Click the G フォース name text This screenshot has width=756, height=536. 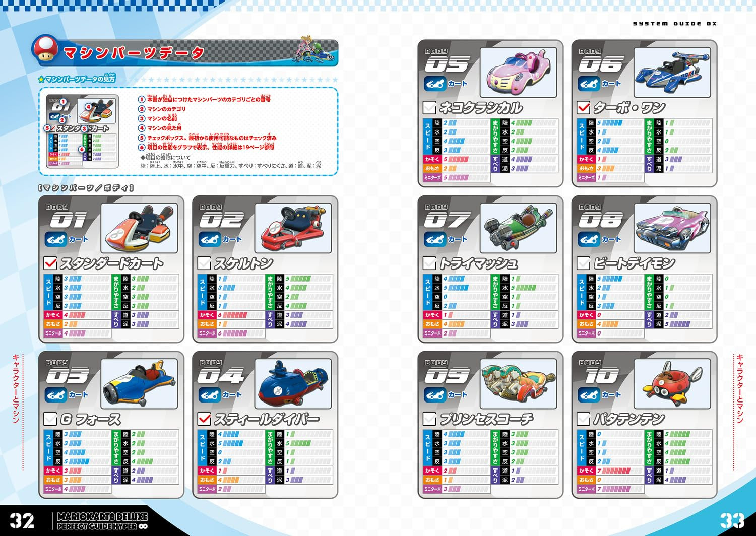click(x=91, y=419)
